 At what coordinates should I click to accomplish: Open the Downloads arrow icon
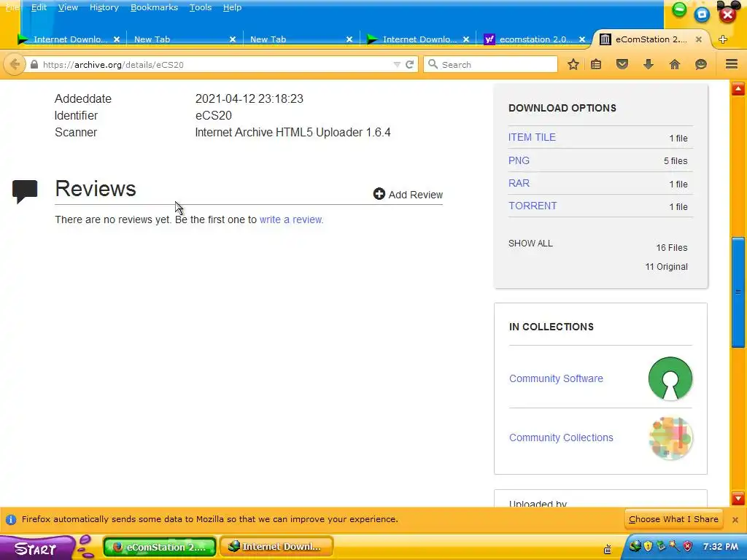(x=649, y=64)
